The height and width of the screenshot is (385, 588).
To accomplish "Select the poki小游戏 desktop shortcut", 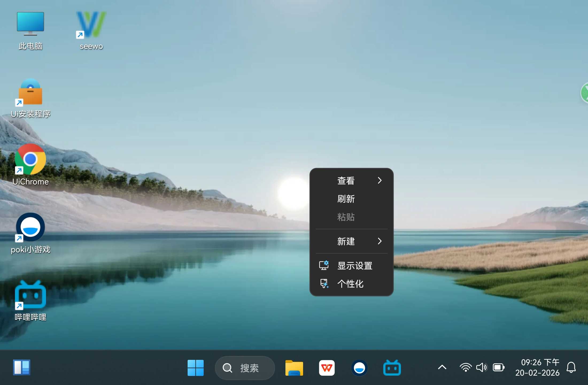I will 30,227.
